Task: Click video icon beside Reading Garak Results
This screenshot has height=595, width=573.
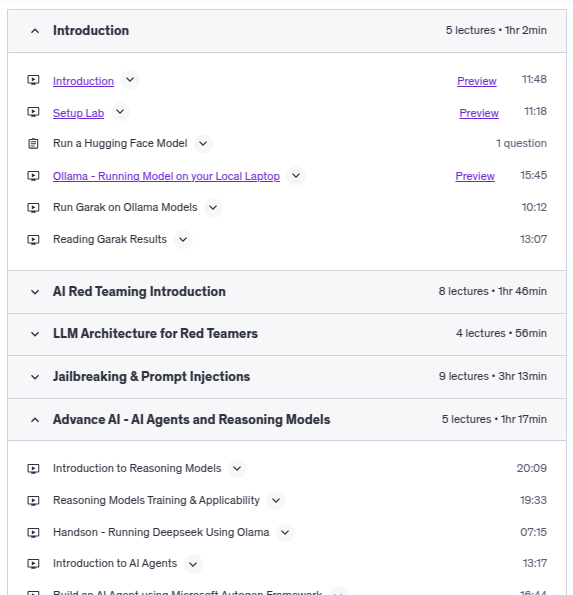Action: [33, 239]
